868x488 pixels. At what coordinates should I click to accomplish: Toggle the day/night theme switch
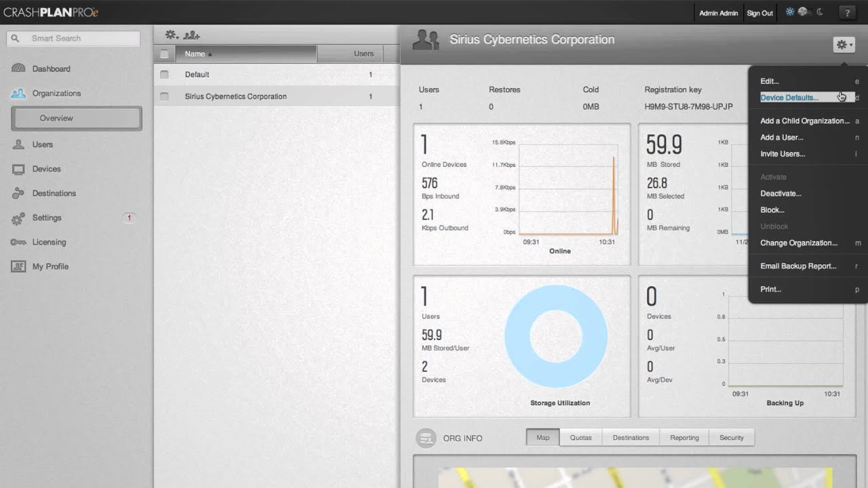pyautogui.click(x=804, y=12)
